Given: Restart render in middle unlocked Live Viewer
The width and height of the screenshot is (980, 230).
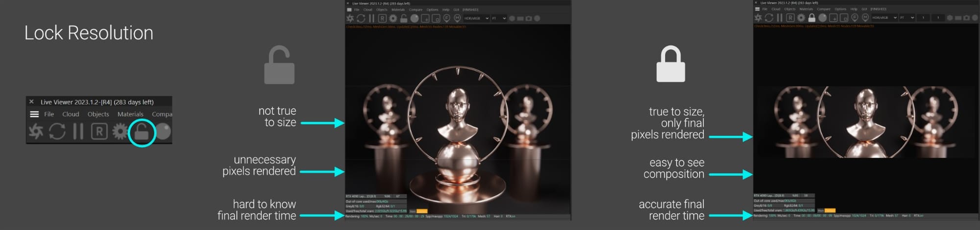Looking at the screenshot, I should pyautogui.click(x=361, y=18).
